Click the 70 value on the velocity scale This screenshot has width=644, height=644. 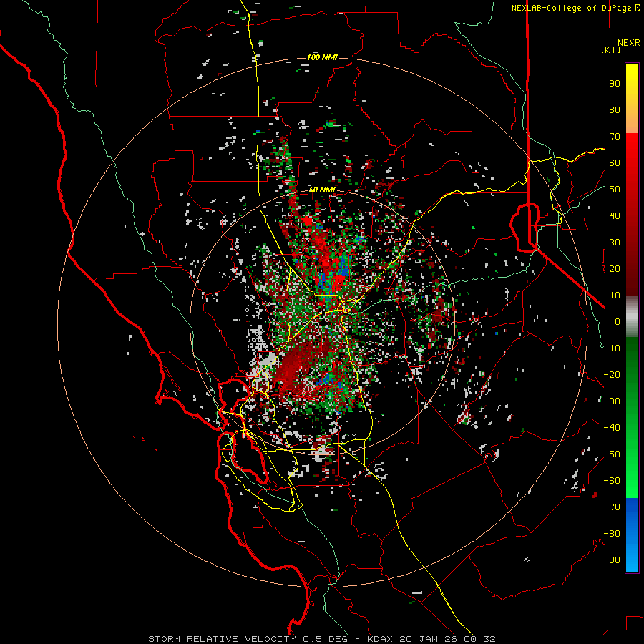coord(615,137)
